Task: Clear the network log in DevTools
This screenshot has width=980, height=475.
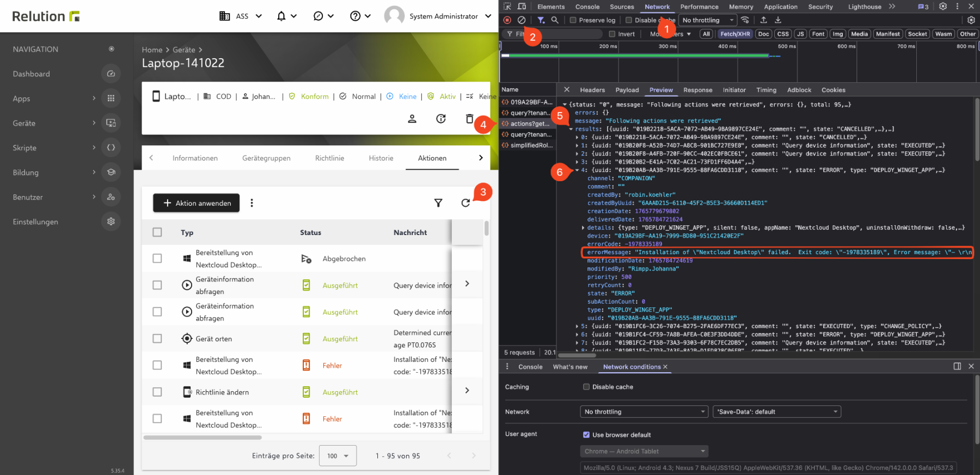Action: point(522,20)
